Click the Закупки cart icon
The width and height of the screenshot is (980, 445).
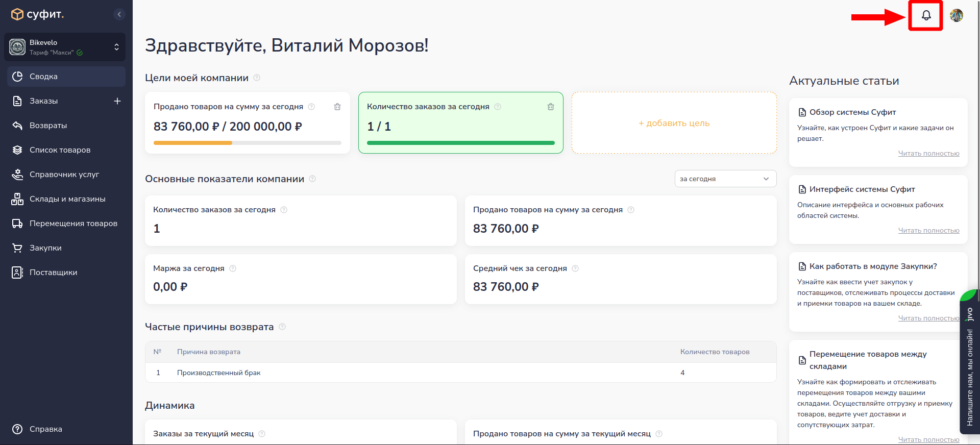[17, 248]
